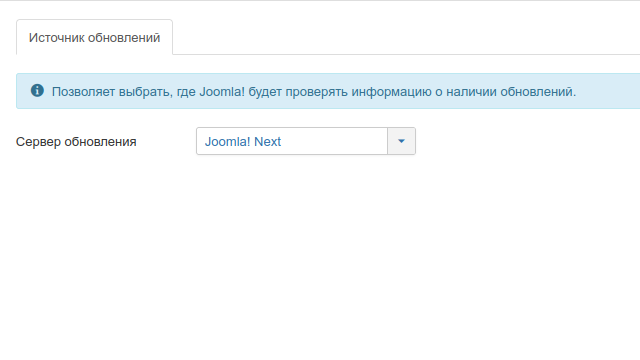Open update server list via caret button
Image resolution: width=640 pixels, height=360 pixels.
pos(401,141)
